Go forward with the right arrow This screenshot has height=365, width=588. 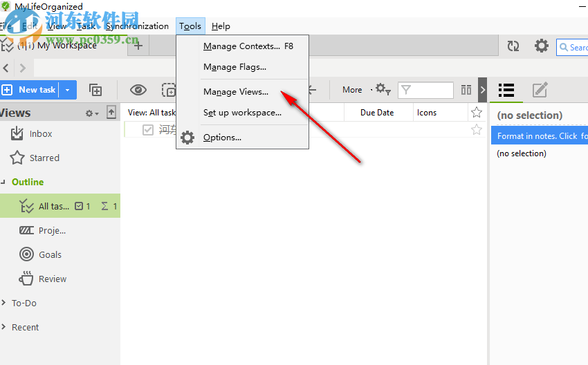(23, 68)
